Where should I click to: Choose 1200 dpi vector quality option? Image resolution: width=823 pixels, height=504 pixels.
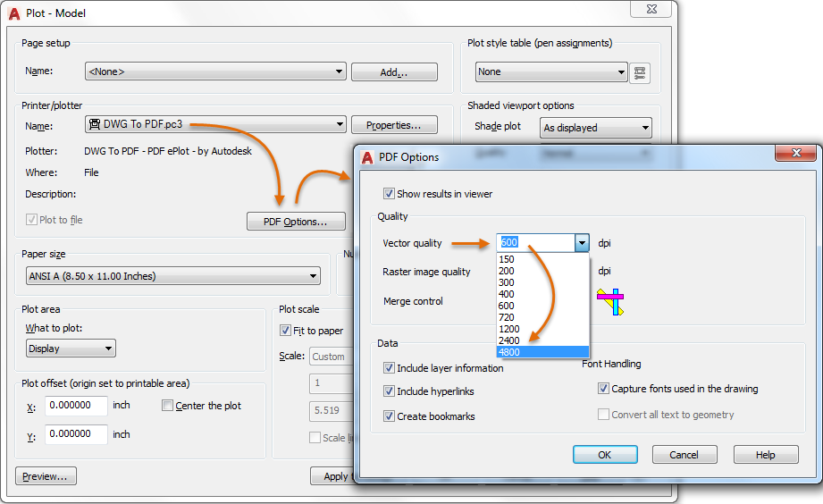[542, 329]
